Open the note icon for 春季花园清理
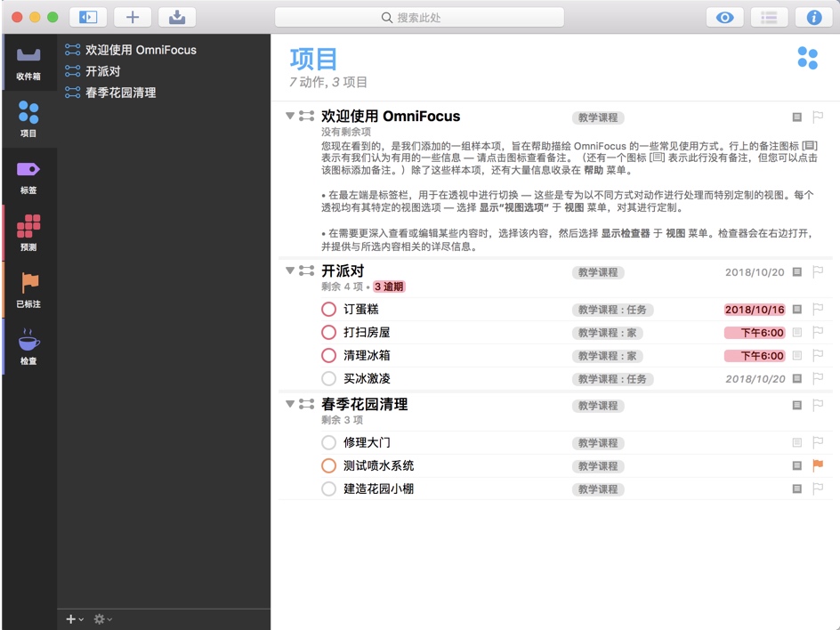This screenshot has width=840, height=630. 797,405
